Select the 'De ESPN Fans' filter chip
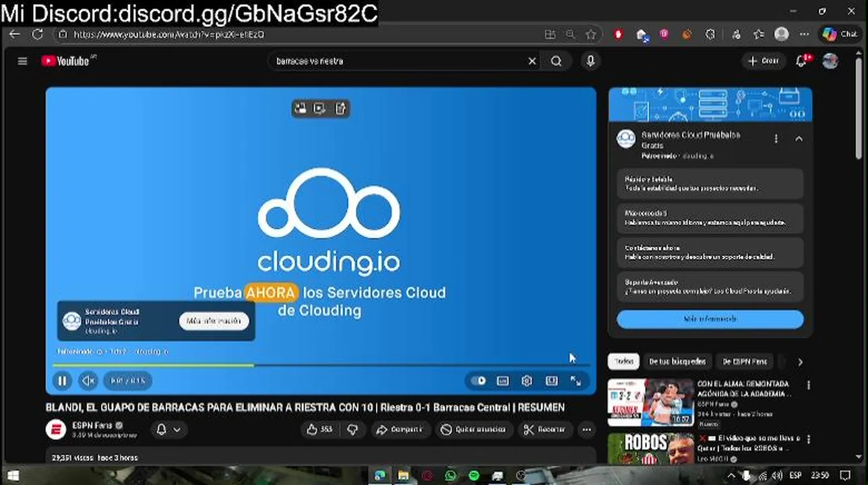This screenshot has height=485, width=868. [745, 362]
